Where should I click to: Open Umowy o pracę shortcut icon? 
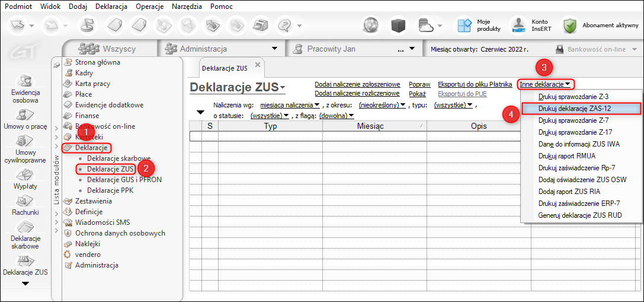[25, 119]
